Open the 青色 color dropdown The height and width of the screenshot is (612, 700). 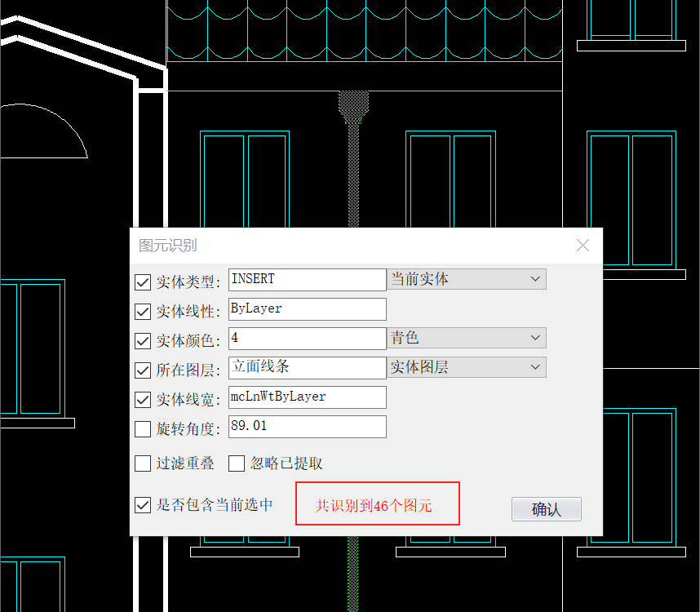[x=467, y=338]
